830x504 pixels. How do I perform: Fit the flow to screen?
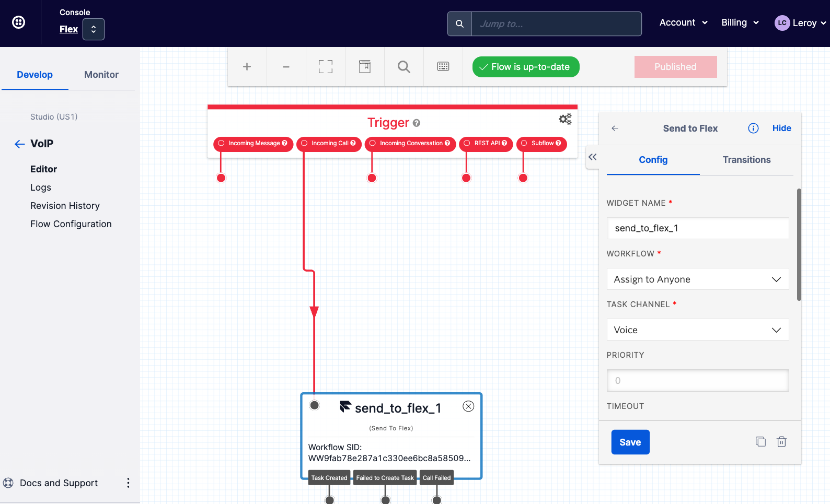click(326, 67)
